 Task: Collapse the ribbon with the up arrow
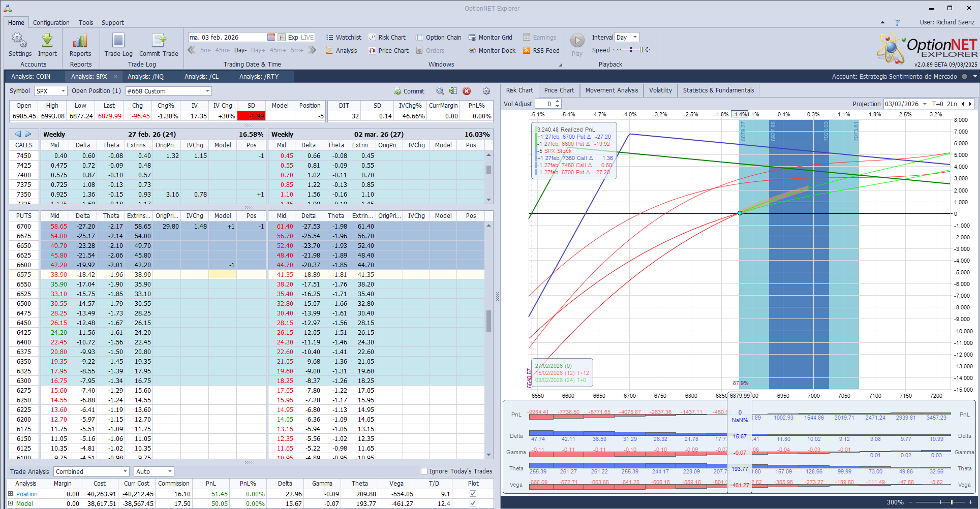pos(882,22)
